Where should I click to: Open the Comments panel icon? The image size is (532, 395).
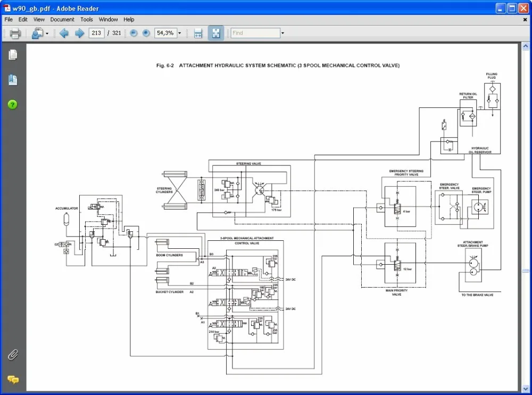(13, 379)
